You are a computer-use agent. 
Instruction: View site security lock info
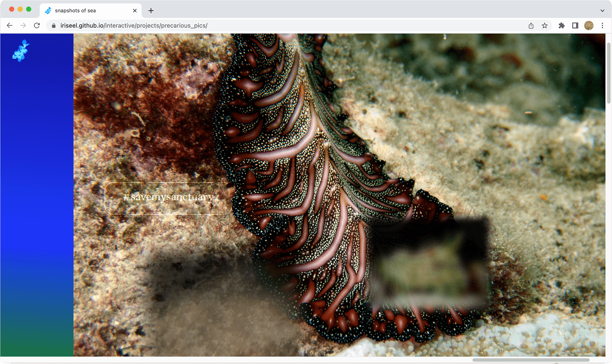pos(54,26)
